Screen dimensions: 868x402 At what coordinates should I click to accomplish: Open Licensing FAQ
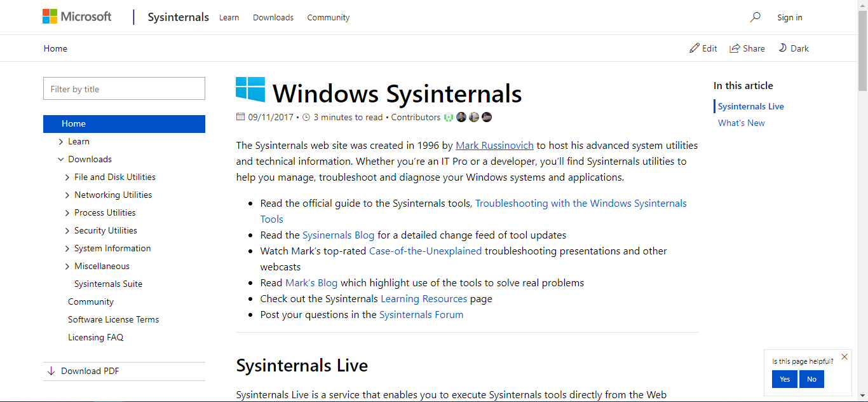(x=96, y=338)
